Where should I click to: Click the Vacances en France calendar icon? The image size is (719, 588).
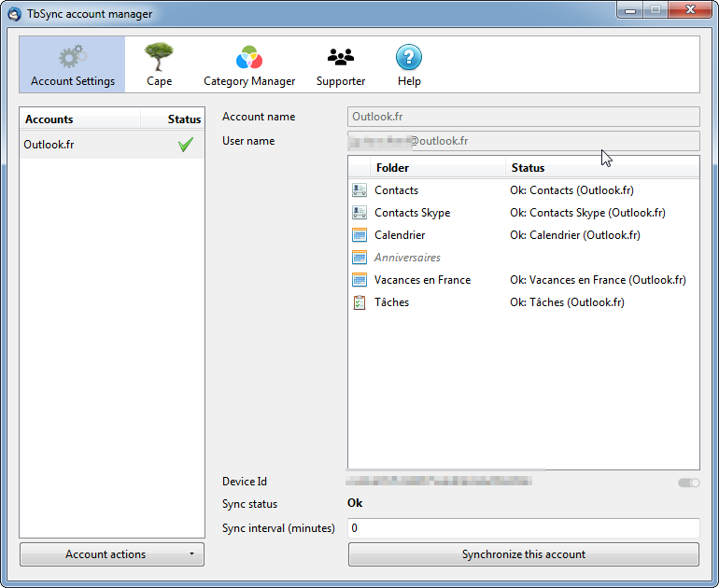coord(359,280)
